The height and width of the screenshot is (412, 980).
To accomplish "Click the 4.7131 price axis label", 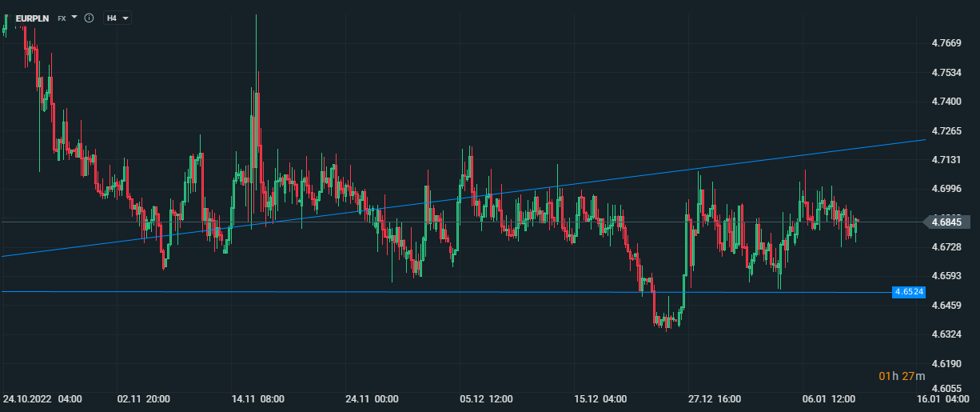I will click(946, 160).
